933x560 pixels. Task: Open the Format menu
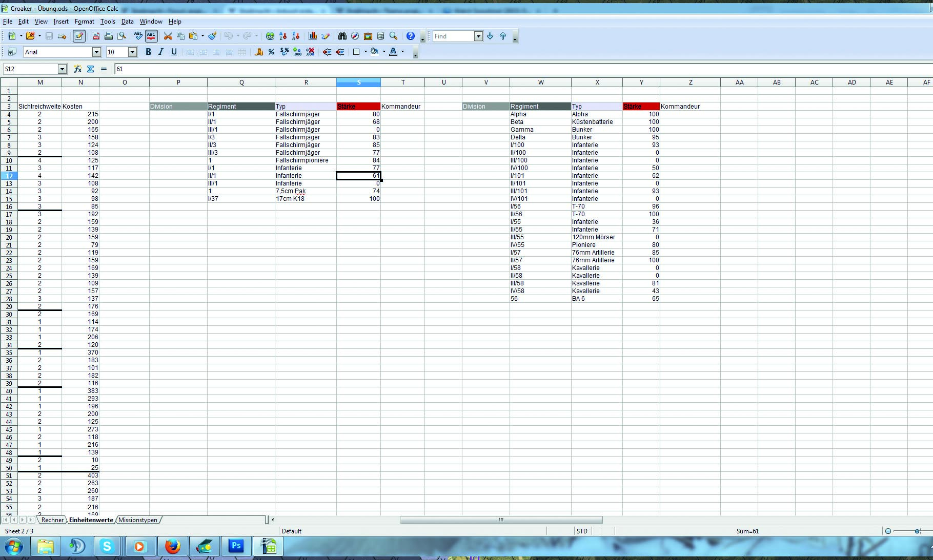click(x=84, y=22)
